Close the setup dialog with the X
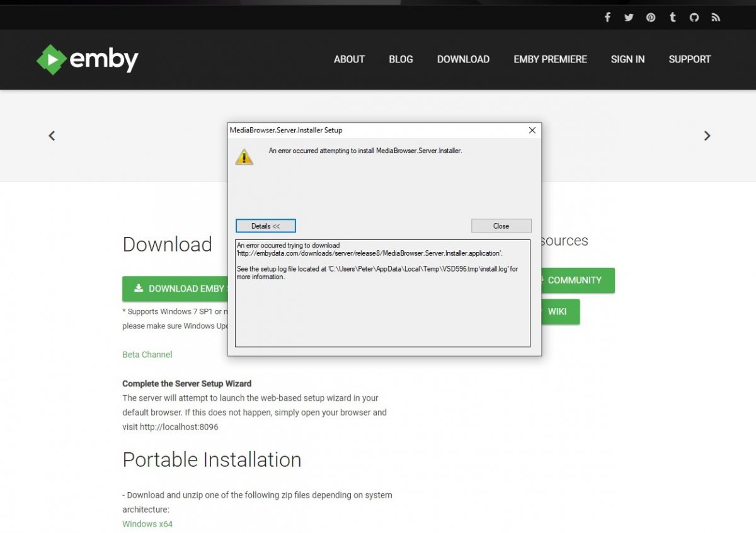Image resolution: width=756 pixels, height=533 pixels. [532, 130]
